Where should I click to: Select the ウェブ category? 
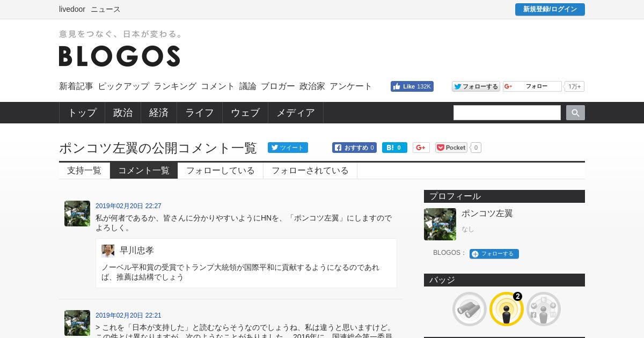pos(245,113)
